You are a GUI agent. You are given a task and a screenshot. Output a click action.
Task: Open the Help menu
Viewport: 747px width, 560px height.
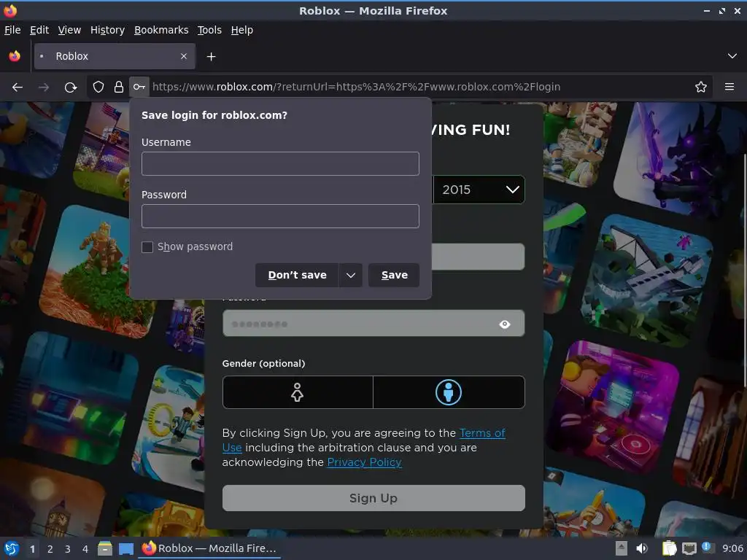241,30
